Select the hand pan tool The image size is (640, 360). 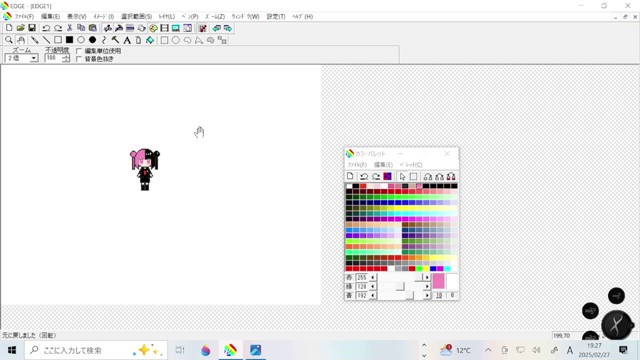pos(21,40)
